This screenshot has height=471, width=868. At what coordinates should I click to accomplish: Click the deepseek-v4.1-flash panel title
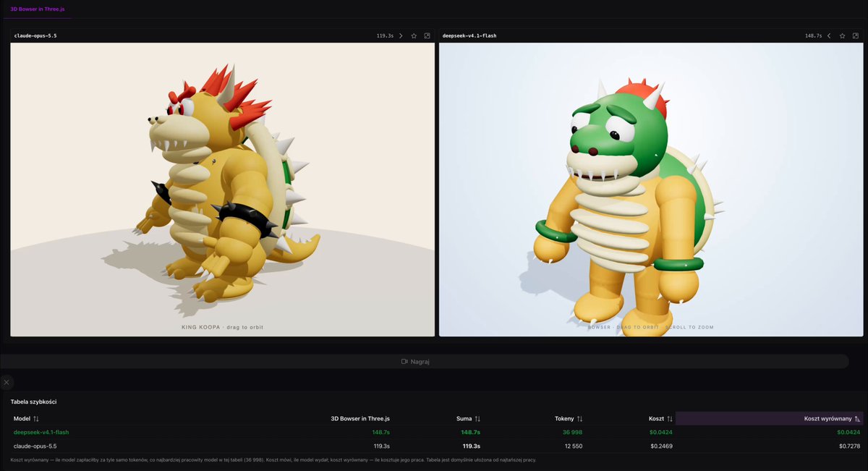(469, 35)
